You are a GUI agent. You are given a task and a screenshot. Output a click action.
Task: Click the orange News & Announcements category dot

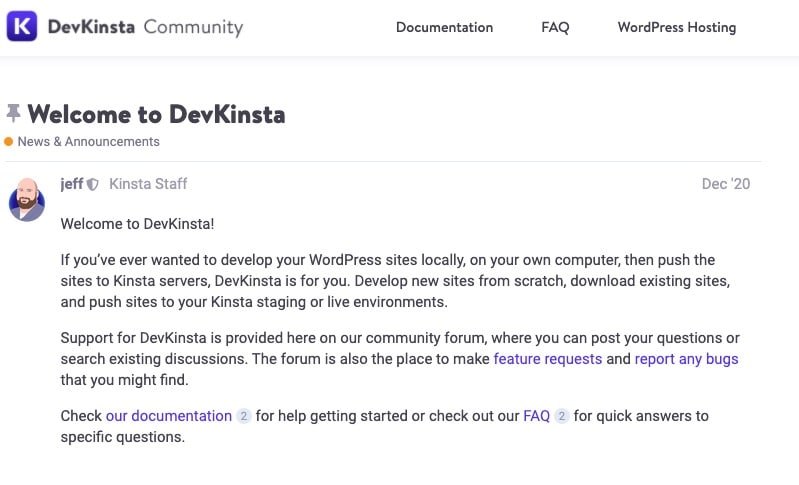(8, 142)
